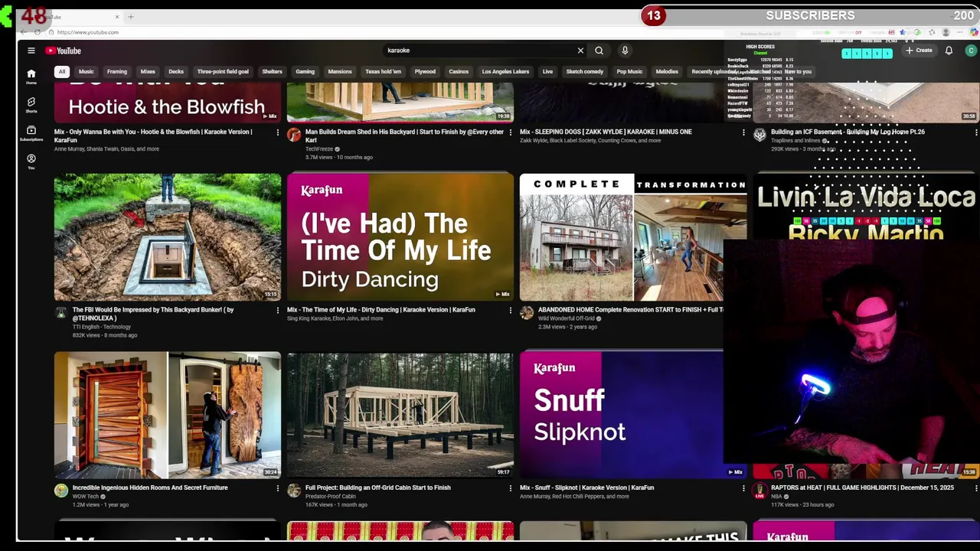Open Snuff Slipknot karaoke thumbnail

[x=622, y=415]
